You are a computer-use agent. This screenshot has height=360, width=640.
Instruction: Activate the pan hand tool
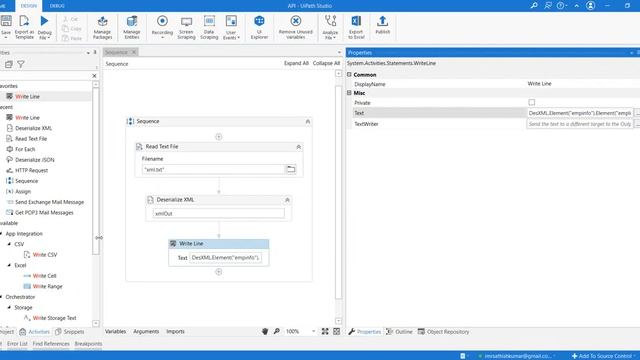[x=265, y=331]
